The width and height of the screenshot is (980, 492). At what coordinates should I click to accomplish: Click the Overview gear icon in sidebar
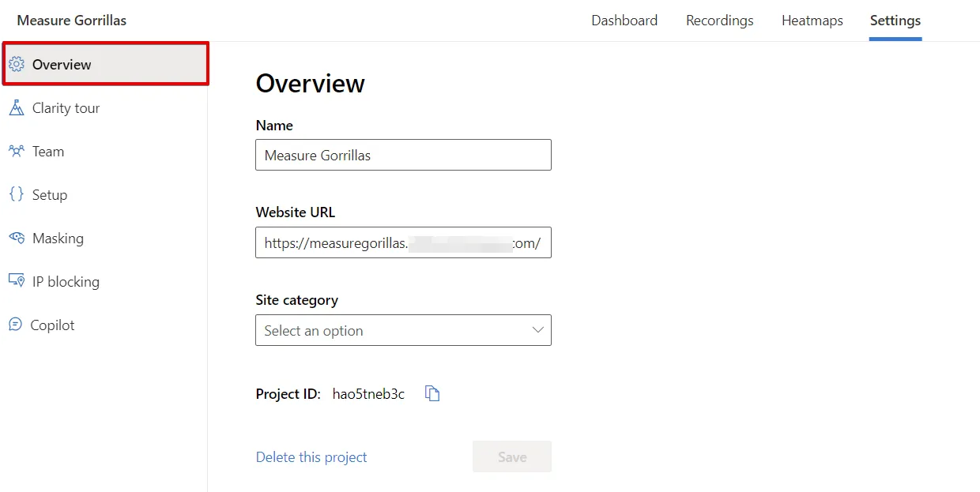pyautogui.click(x=17, y=65)
